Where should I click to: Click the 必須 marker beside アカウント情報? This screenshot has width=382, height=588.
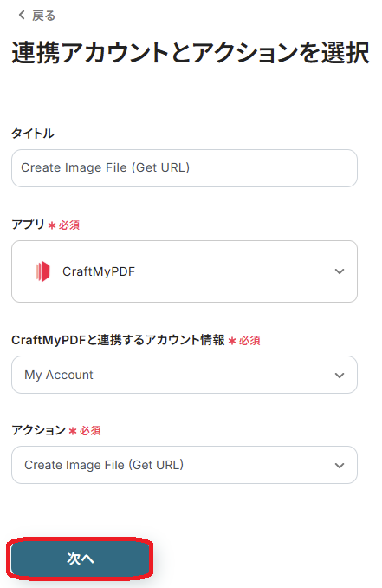(249, 341)
